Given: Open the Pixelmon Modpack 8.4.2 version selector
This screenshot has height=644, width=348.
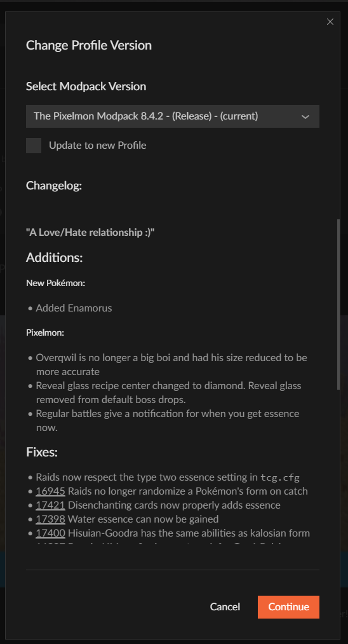Looking at the screenshot, I should [x=172, y=116].
